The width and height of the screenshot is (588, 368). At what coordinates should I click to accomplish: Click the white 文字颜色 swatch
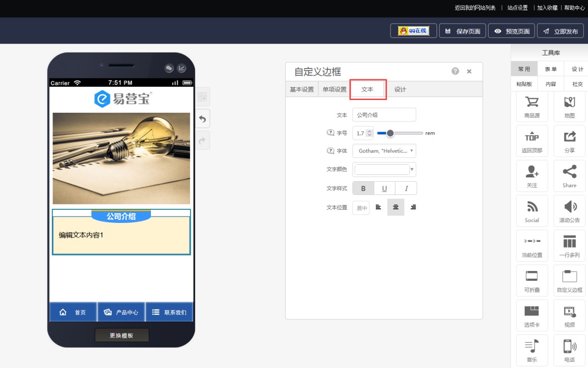[382, 170]
